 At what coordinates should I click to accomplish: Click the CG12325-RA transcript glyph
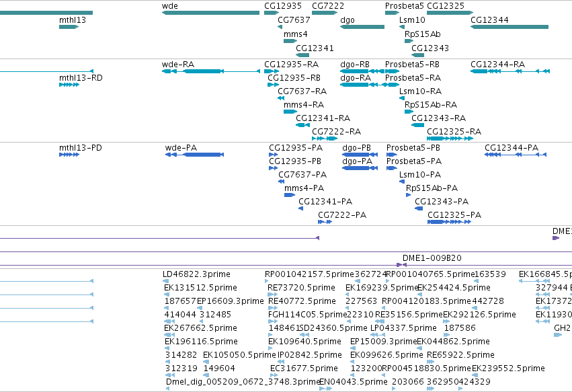click(x=450, y=139)
